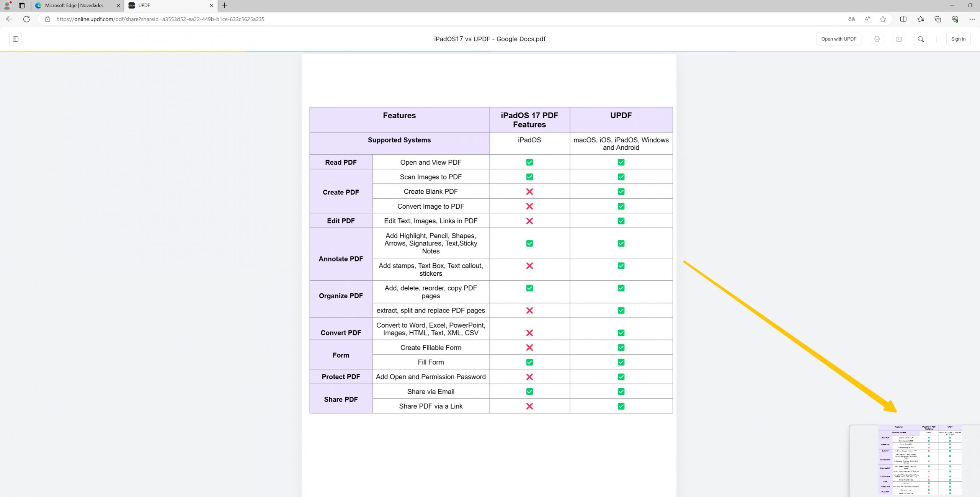980x497 pixels.
Task: Click the translate page icon
Action: point(852,19)
